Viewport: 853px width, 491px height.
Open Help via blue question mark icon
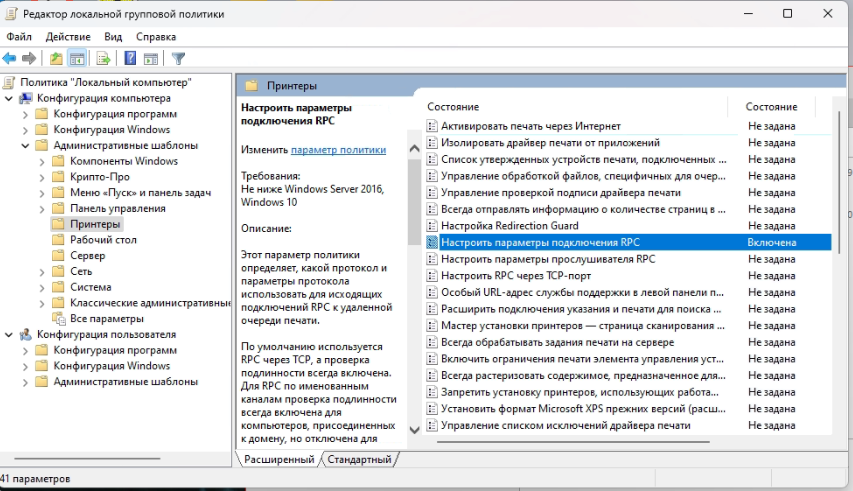coord(130,58)
